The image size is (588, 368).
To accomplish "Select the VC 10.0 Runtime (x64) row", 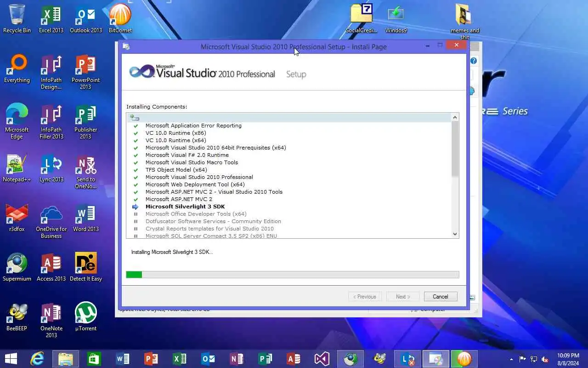I will 175,140.
